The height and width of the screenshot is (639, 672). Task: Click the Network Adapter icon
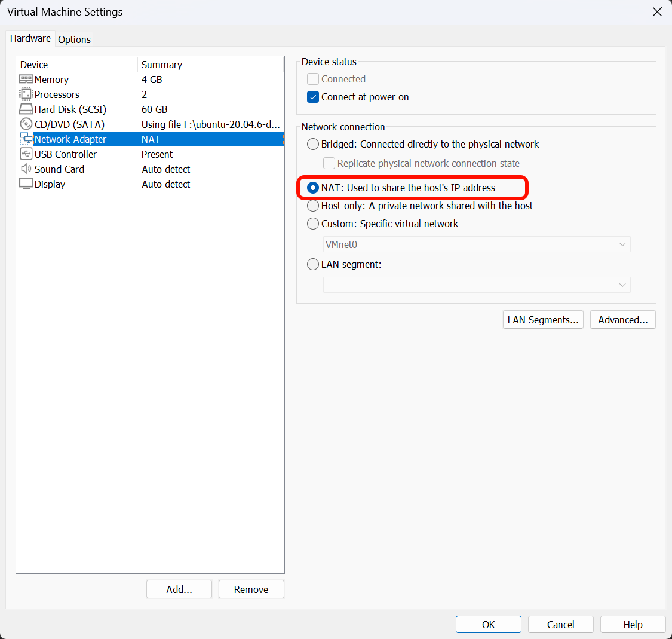click(26, 139)
